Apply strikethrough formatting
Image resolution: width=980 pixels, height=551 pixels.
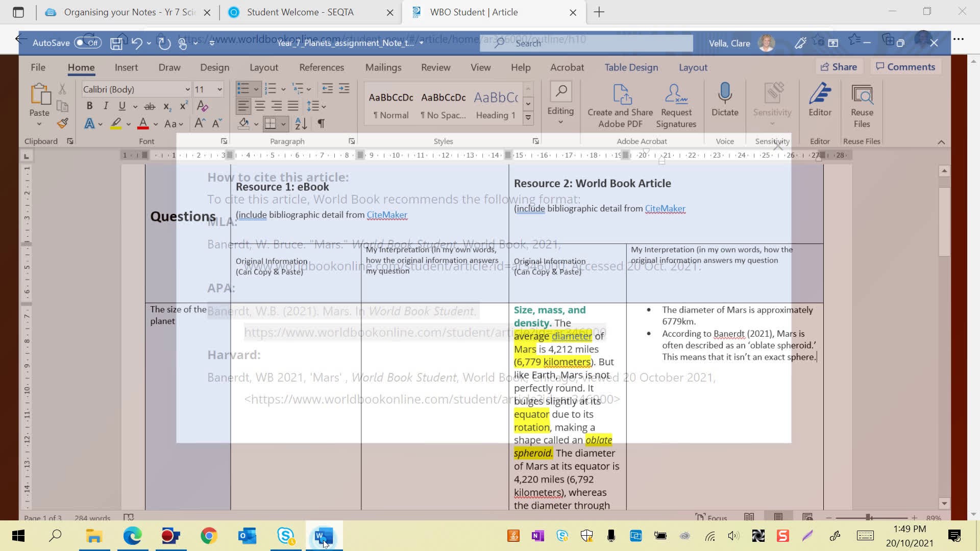pyautogui.click(x=150, y=107)
